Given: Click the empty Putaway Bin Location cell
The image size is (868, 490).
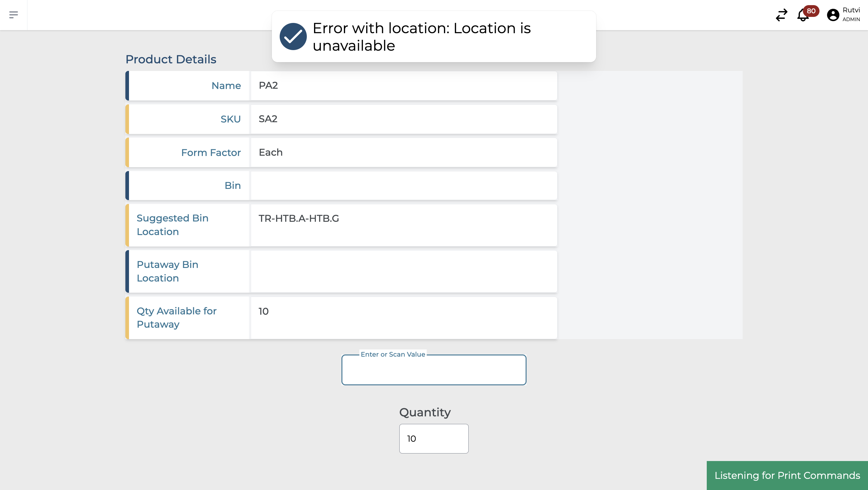Looking at the screenshot, I should [404, 271].
